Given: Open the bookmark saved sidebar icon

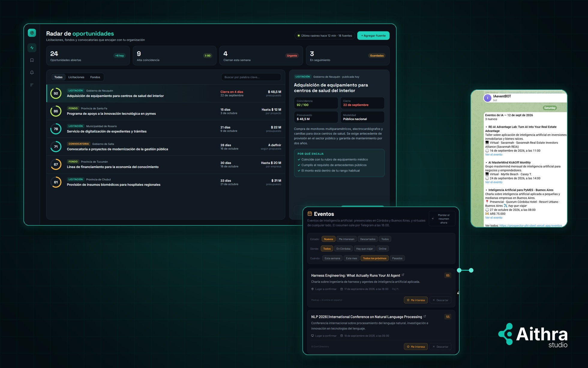Looking at the screenshot, I should click(32, 60).
